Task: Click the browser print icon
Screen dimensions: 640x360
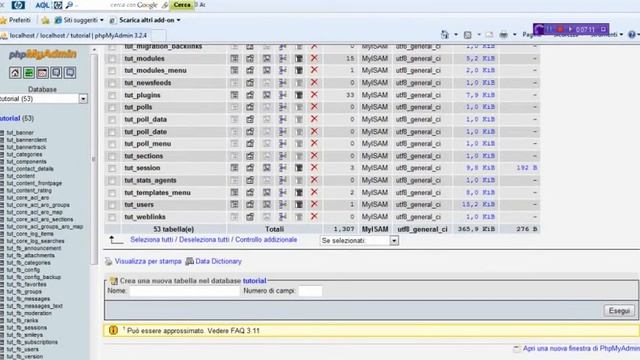Action: pyautogui.click(x=504, y=35)
